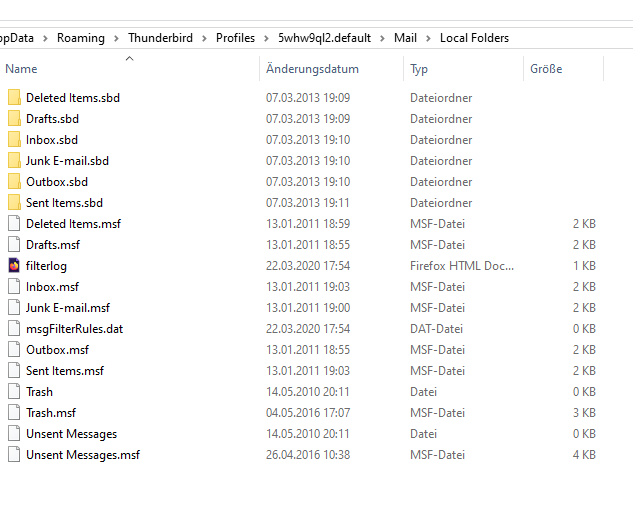Select the Deleted Items.msf file name
Viewport: 633px width, 508px height.
[73, 224]
